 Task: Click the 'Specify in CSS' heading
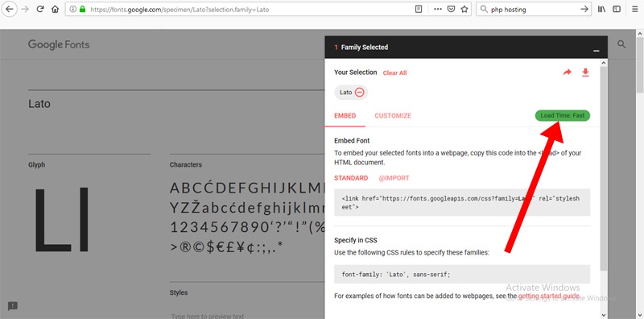click(x=356, y=240)
